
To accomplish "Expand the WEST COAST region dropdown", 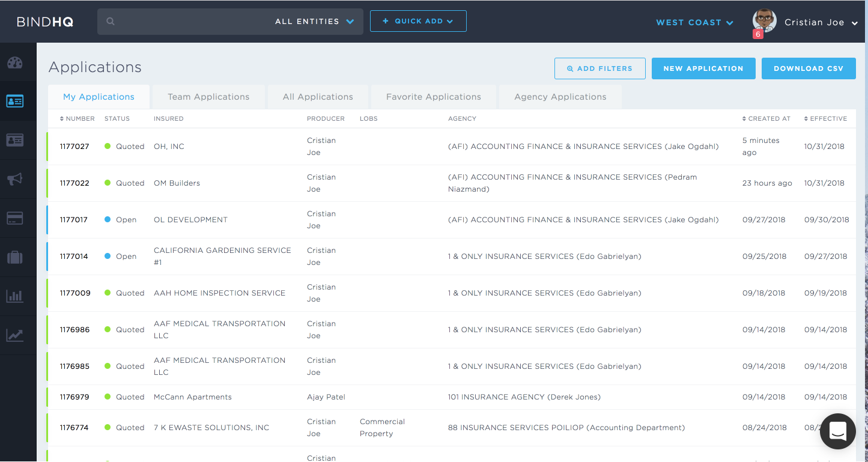I will click(695, 22).
